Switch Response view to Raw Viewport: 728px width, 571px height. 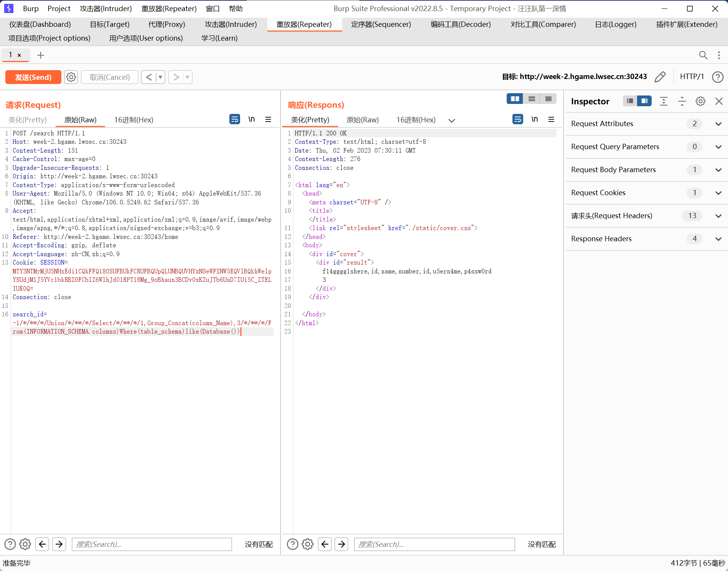click(362, 120)
